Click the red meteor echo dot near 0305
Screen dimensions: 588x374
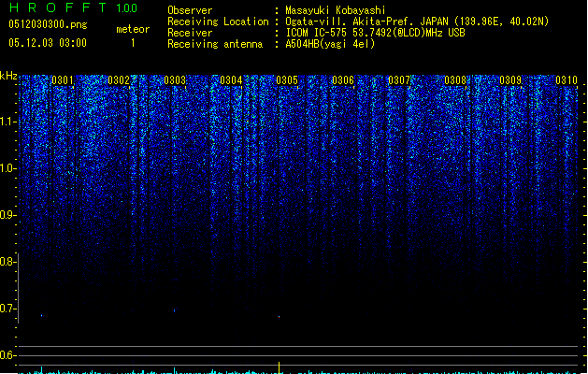tap(279, 317)
